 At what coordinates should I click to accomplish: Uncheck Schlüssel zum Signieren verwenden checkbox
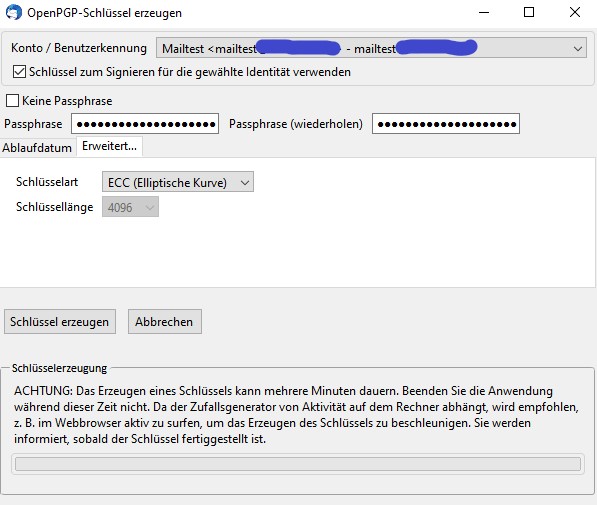pos(19,72)
